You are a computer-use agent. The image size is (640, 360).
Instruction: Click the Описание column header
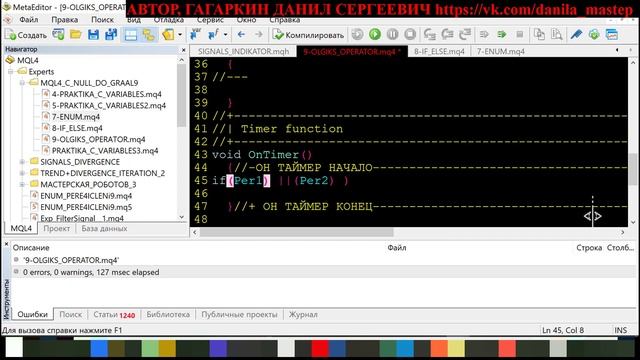[31, 248]
